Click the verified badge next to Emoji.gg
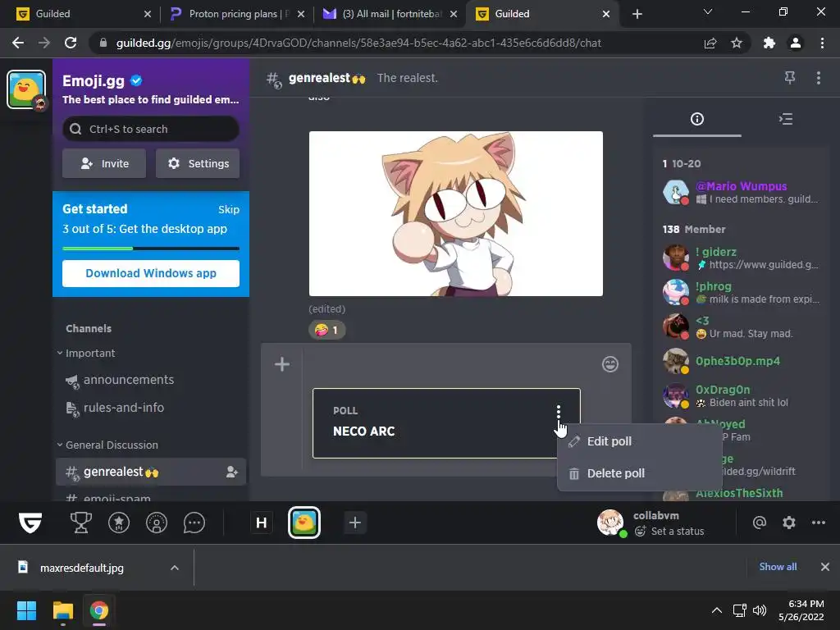The image size is (840, 630). [136, 81]
